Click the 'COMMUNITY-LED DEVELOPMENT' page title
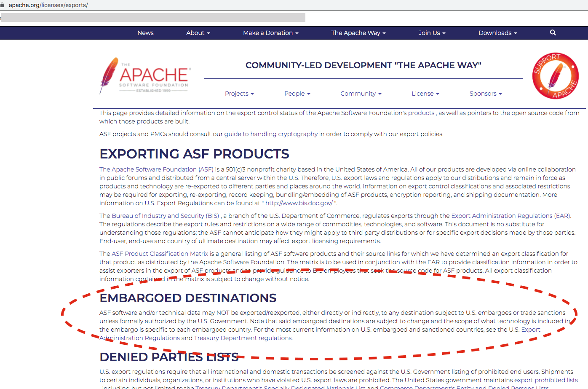Image resolution: width=588 pixels, height=389 pixels. (x=363, y=65)
